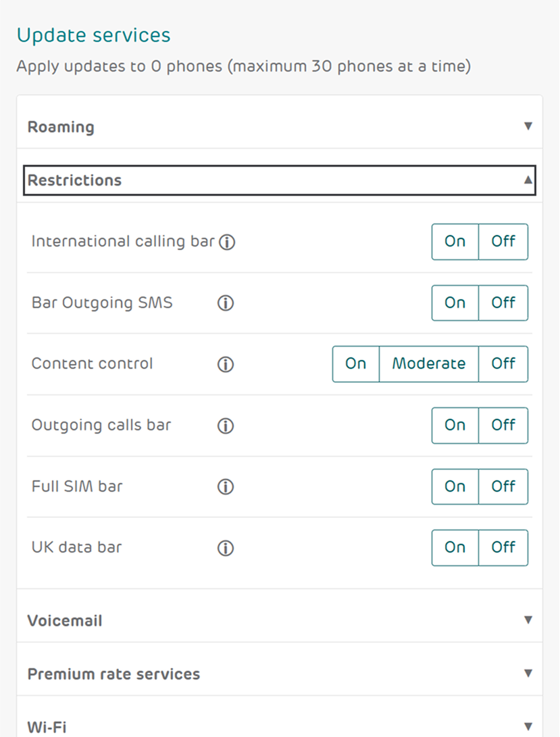Select Moderate for Content control
The image size is (560, 737).
[x=429, y=364]
